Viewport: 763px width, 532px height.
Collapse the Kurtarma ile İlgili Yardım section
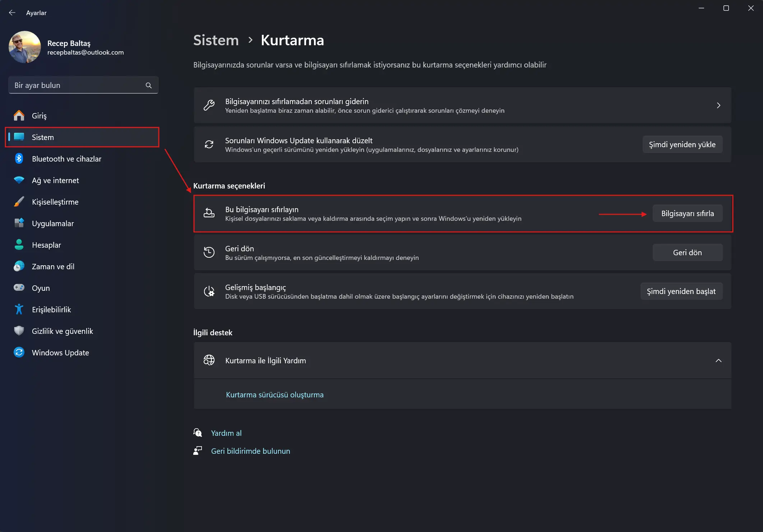coord(718,360)
